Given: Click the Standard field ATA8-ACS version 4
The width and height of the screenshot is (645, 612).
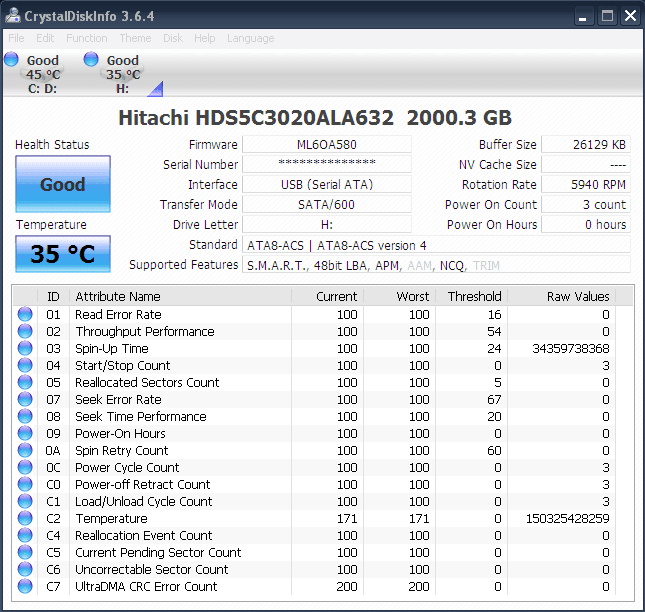Looking at the screenshot, I should pyautogui.click(x=436, y=245).
